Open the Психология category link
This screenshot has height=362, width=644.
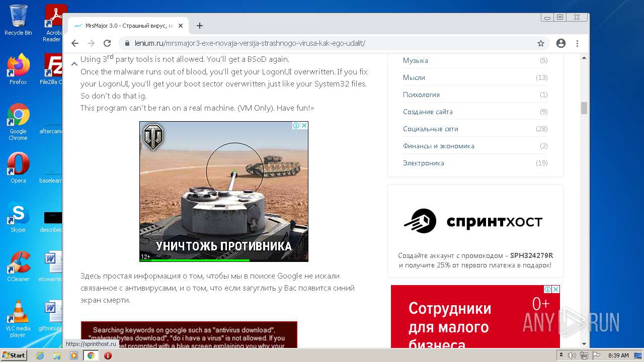421,95
